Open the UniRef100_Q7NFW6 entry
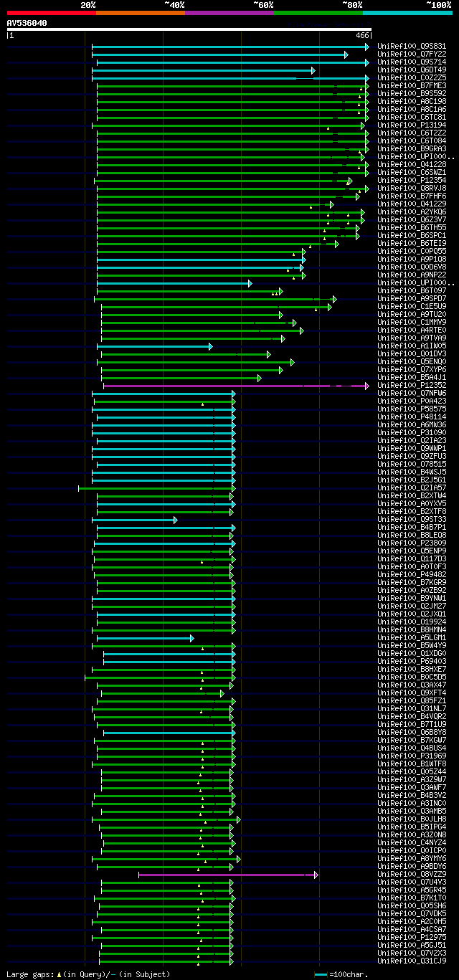 pyautogui.click(x=412, y=393)
